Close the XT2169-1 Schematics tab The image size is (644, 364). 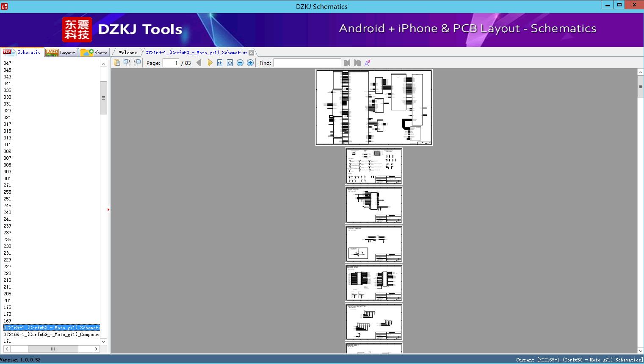pyautogui.click(x=252, y=53)
